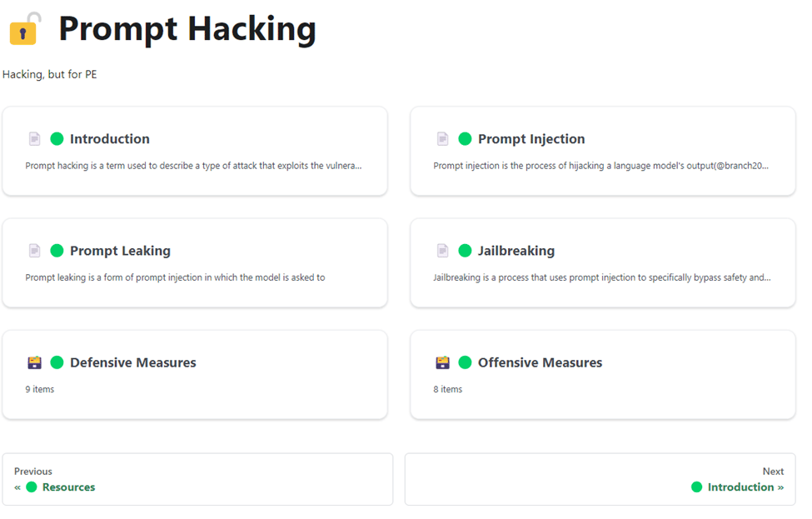The width and height of the screenshot is (812, 519).
Task: Go to Next page Introduction
Action: pos(600,480)
